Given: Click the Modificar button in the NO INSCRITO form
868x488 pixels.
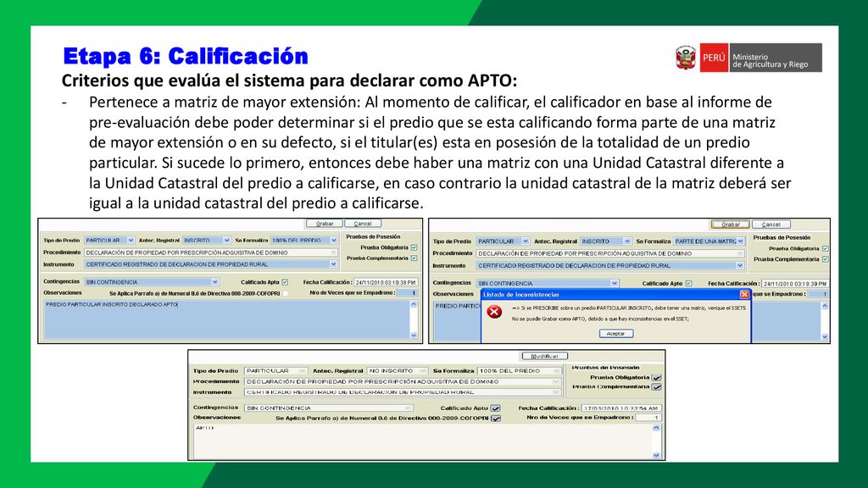Looking at the screenshot, I should coord(544,357).
